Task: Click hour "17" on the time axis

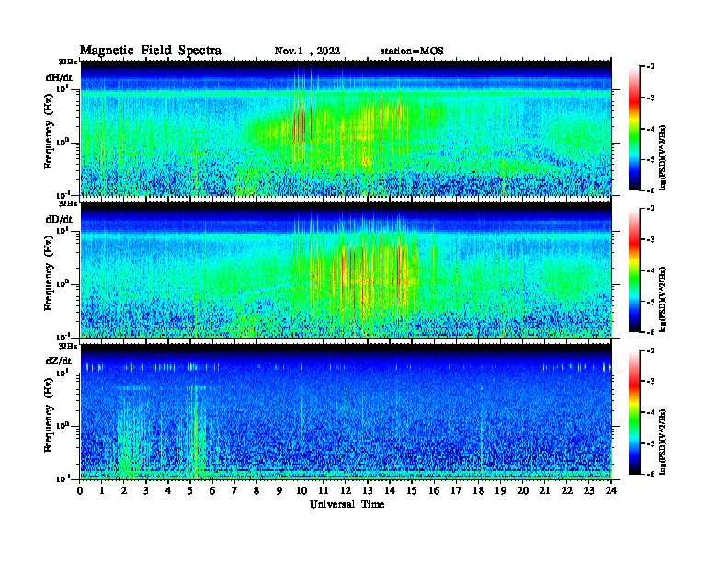Action: coord(456,490)
